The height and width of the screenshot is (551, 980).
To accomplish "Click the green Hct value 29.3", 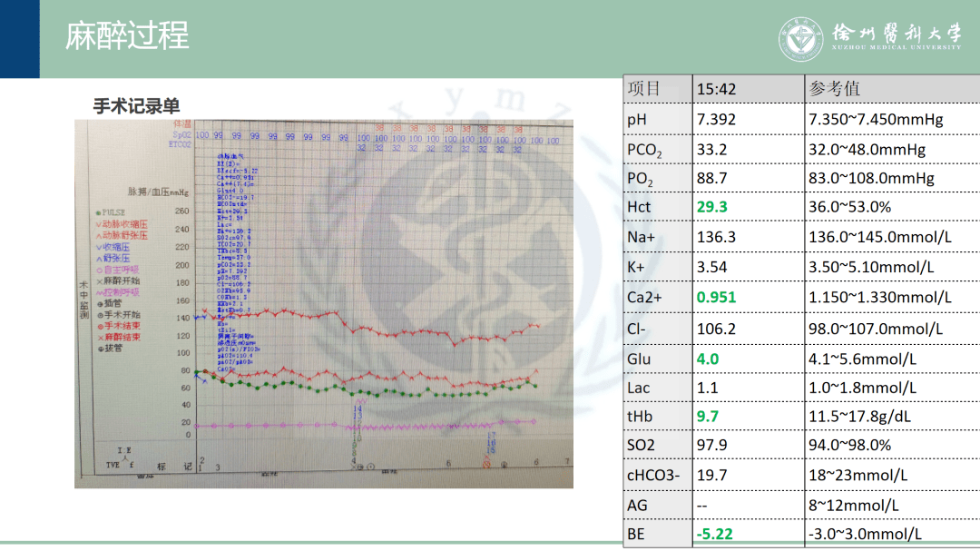I will pyautogui.click(x=712, y=207).
